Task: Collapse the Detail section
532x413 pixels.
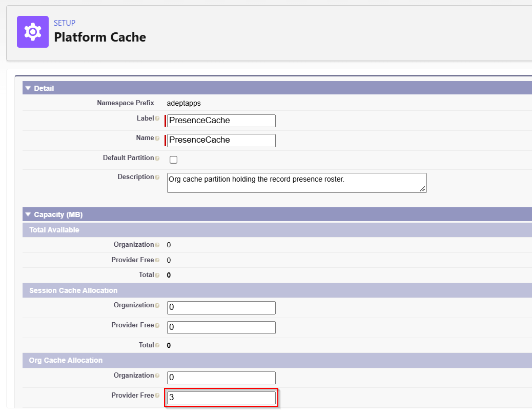Action: coord(28,88)
